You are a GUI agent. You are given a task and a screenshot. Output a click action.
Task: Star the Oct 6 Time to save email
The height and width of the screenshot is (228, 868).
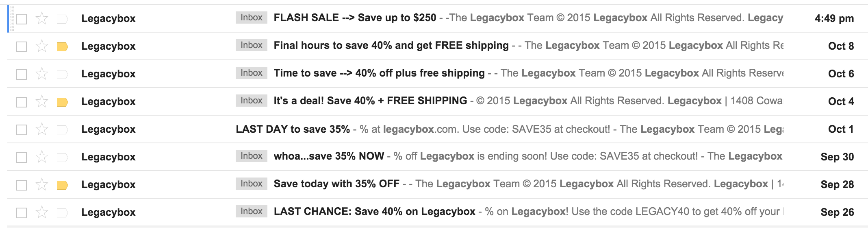[x=42, y=74]
